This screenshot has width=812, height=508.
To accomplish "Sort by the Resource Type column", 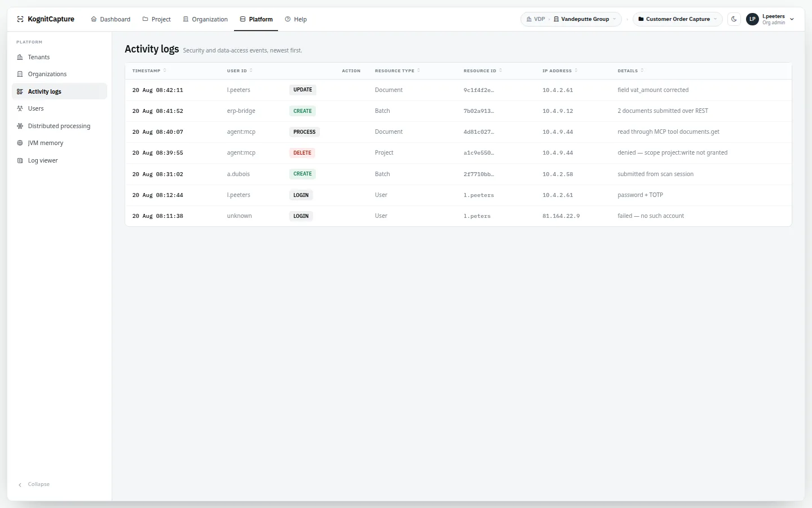I will pyautogui.click(x=398, y=71).
